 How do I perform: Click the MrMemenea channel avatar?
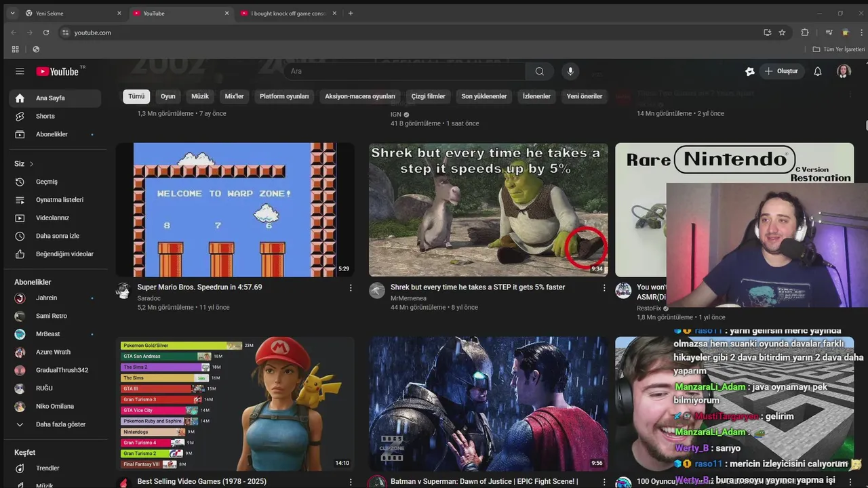(x=376, y=291)
